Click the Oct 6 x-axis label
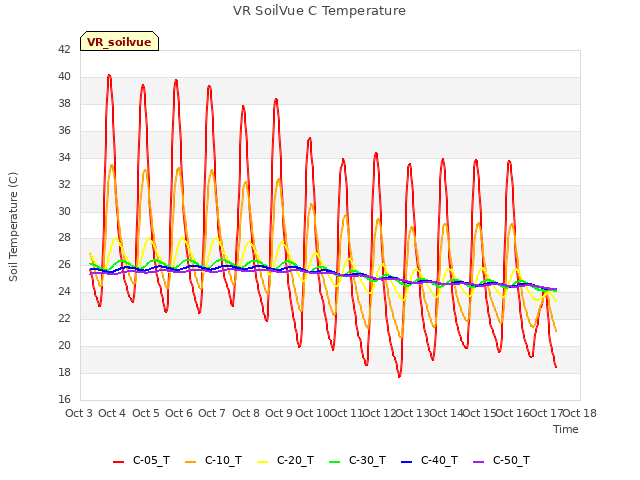 (179, 413)
